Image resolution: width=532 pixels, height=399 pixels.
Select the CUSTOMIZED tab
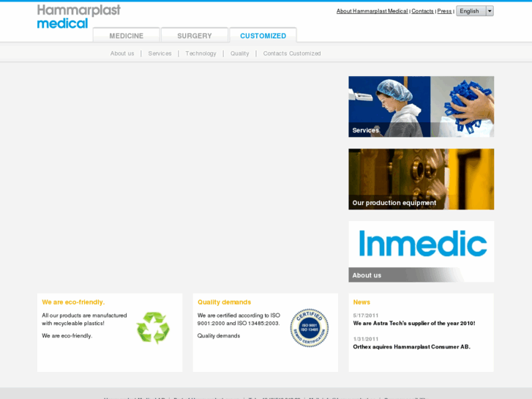tap(263, 35)
